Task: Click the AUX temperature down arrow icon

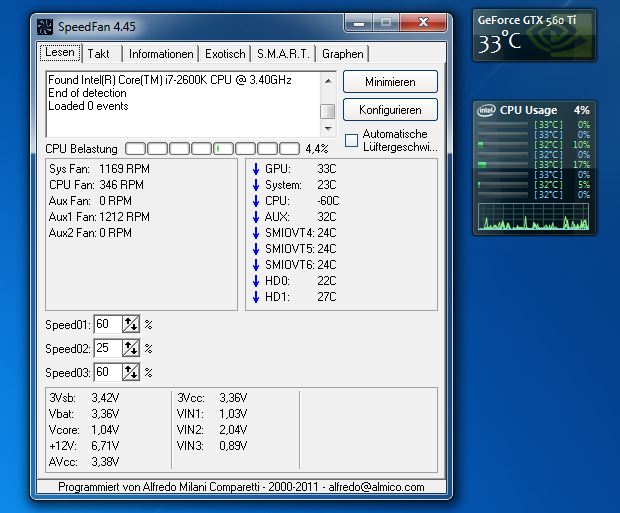Action: click(256, 217)
